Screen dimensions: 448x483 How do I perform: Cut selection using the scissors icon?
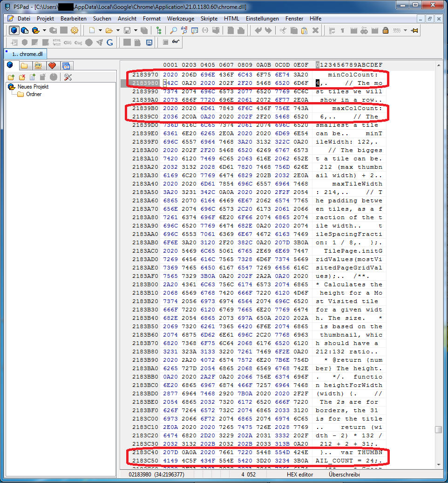pyautogui.click(x=283, y=29)
